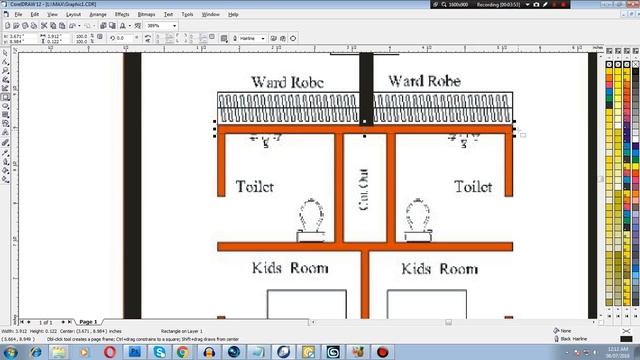
Task: Open the zoom level dropdown arrow
Action: (x=174, y=26)
